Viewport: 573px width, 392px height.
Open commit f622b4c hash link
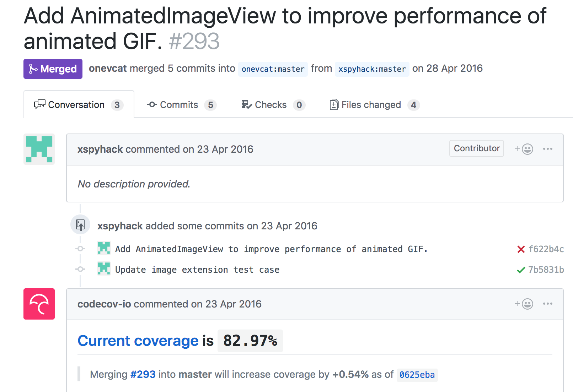pos(546,249)
